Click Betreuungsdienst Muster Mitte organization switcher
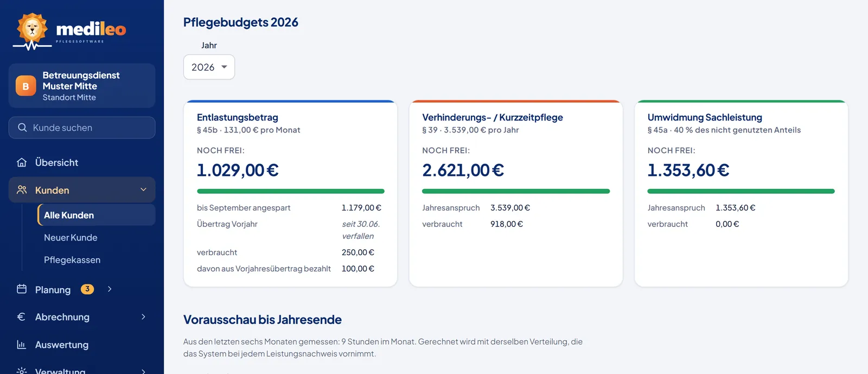 point(82,86)
